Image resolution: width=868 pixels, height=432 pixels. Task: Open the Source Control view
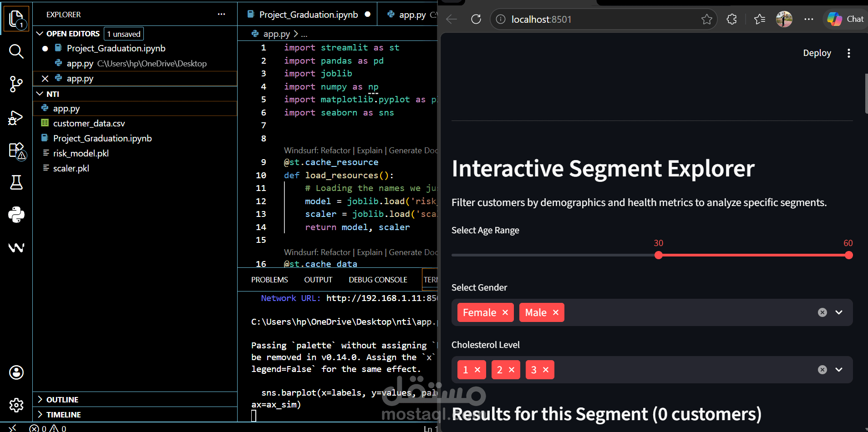click(16, 84)
